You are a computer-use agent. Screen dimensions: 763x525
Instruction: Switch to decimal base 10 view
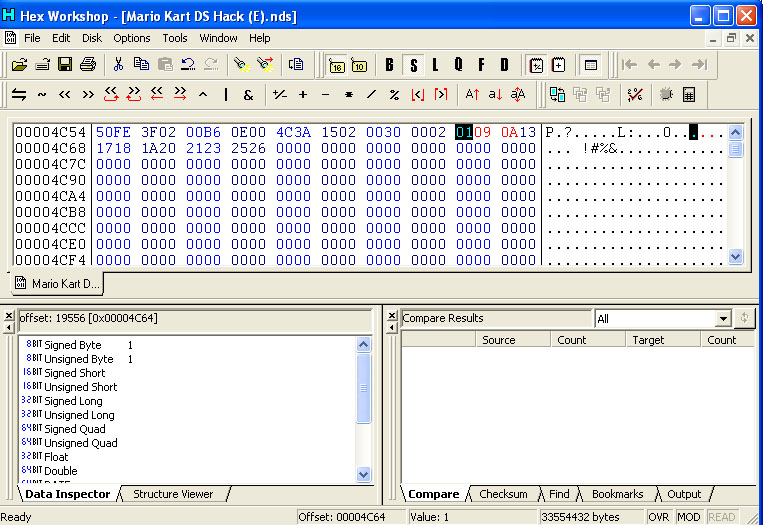359,65
